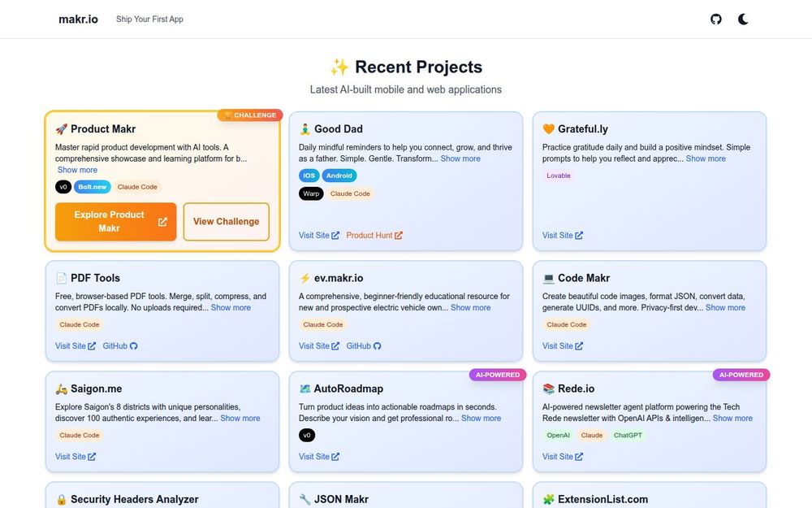Visit Site link on Code Makr card
The height and width of the screenshot is (508, 812).
coord(563,345)
